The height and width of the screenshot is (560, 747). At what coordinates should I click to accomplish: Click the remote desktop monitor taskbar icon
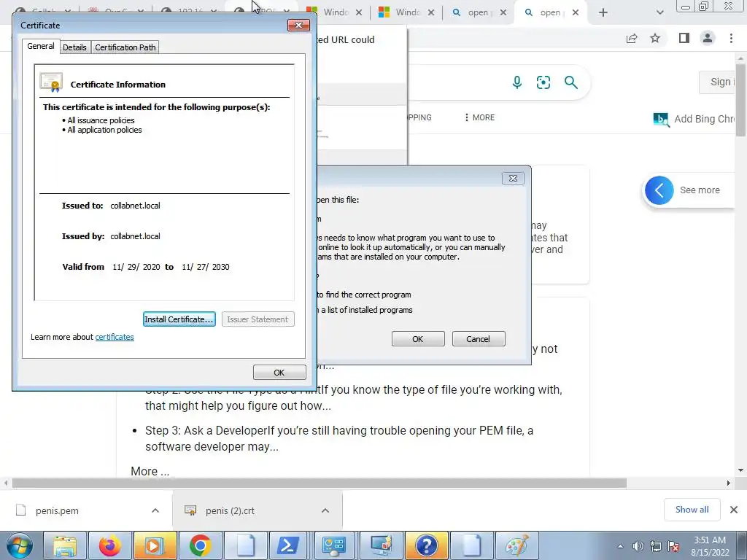pos(381,545)
